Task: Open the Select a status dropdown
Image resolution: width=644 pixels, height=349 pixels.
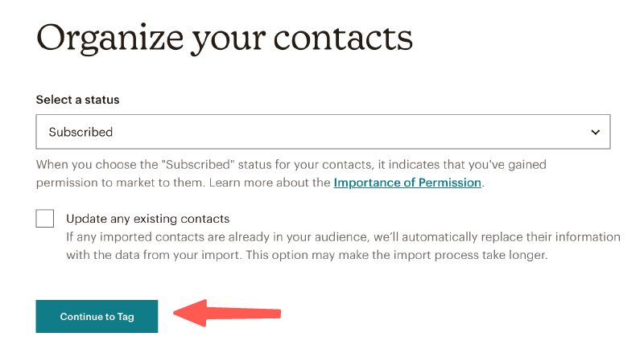Action: pyautogui.click(x=322, y=132)
